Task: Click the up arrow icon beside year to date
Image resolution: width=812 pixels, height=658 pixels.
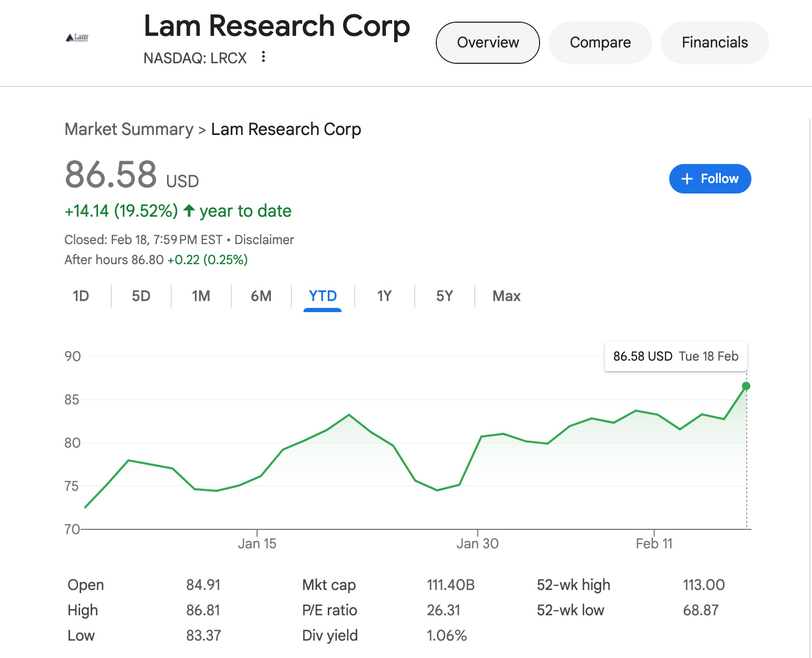Action: click(x=189, y=211)
